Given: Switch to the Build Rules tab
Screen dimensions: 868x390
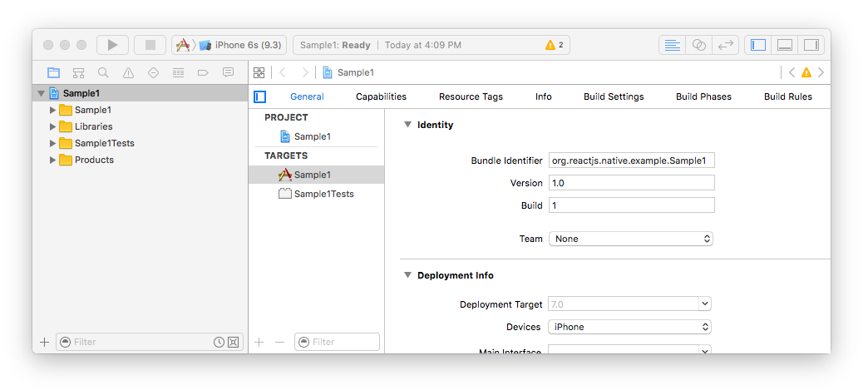Looking at the screenshot, I should [x=788, y=96].
